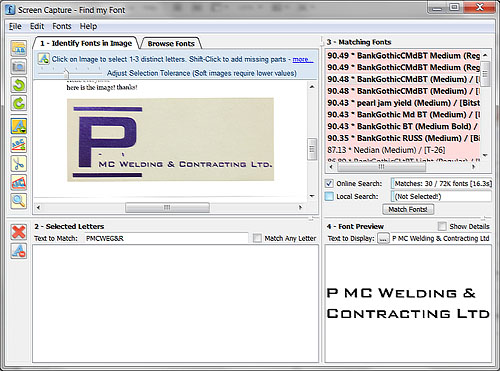Click the font preview rendered text
The image size is (500, 371).
click(x=408, y=303)
